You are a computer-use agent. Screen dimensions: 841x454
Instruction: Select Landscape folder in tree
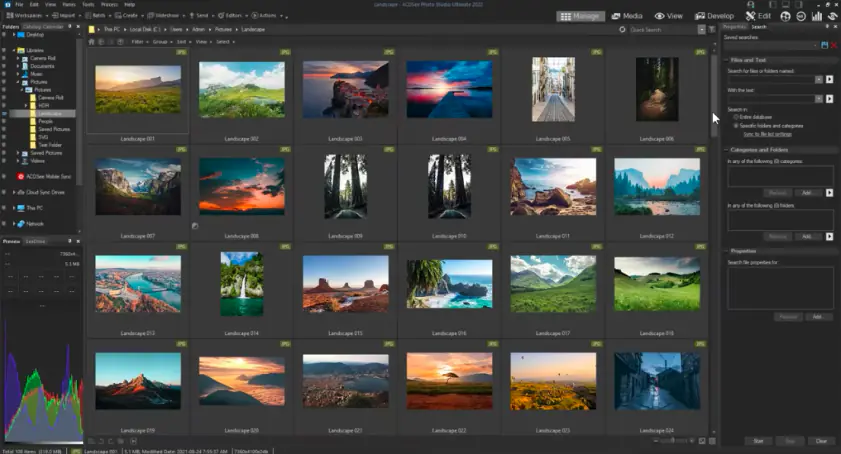pos(49,114)
